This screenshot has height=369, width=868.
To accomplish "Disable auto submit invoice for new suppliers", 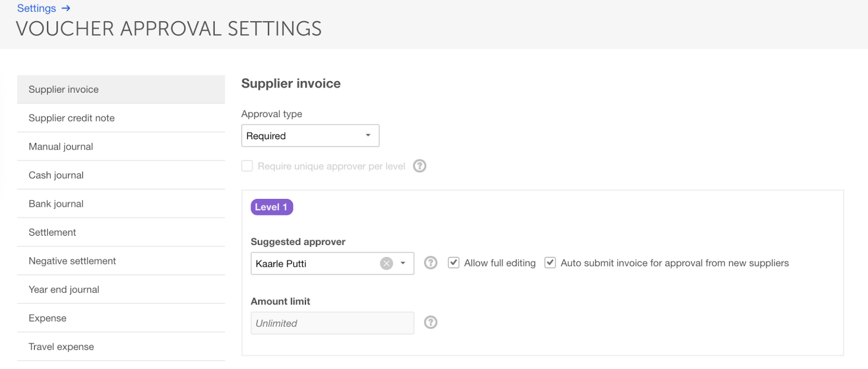I will [550, 263].
